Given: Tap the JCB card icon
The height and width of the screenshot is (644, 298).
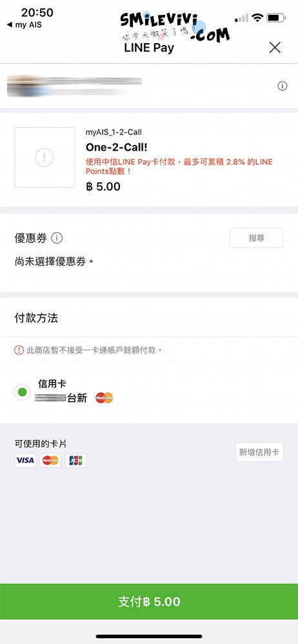Looking at the screenshot, I should pyautogui.click(x=75, y=460).
